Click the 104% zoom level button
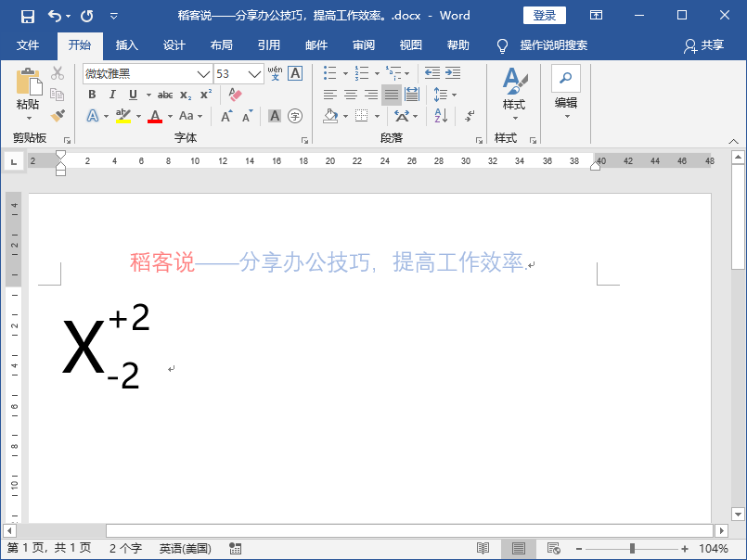Viewport: 747px width, 560px height. click(714, 549)
